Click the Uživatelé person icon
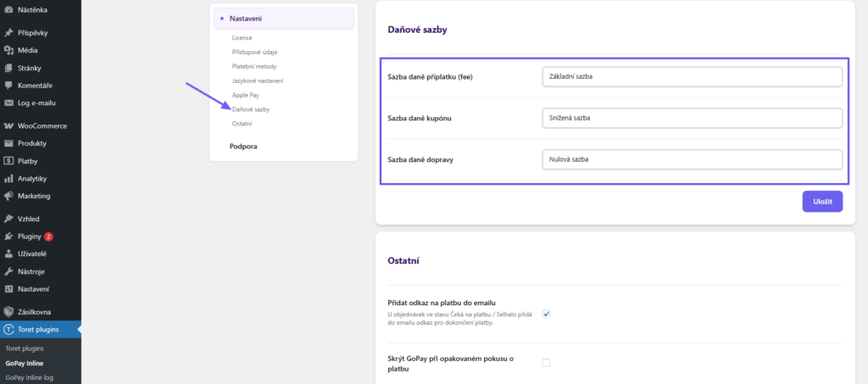 (x=8, y=254)
